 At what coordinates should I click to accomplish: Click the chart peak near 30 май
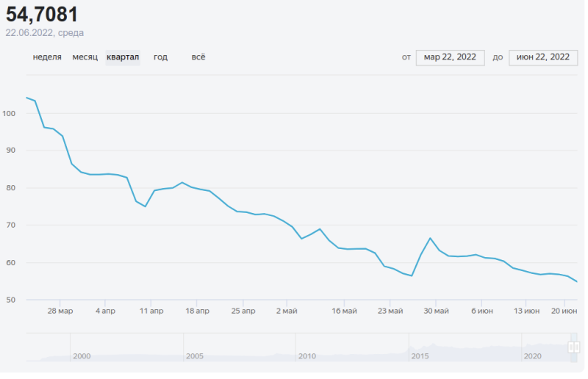pos(430,238)
